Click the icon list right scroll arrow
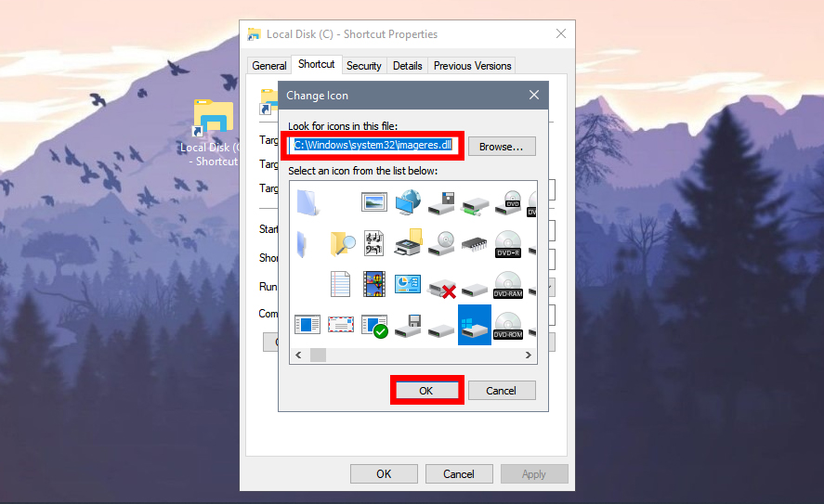The width and height of the screenshot is (824, 504). coord(529,355)
